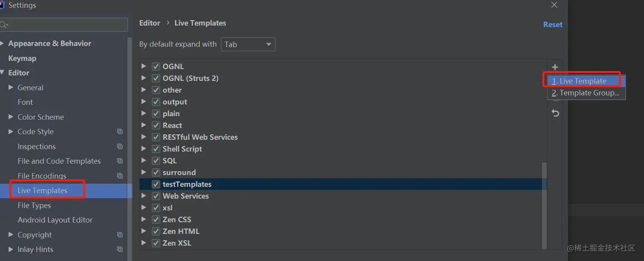This screenshot has width=644, height=261.
Task: Disable the React template group checkbox
Action: pos(156,125)
